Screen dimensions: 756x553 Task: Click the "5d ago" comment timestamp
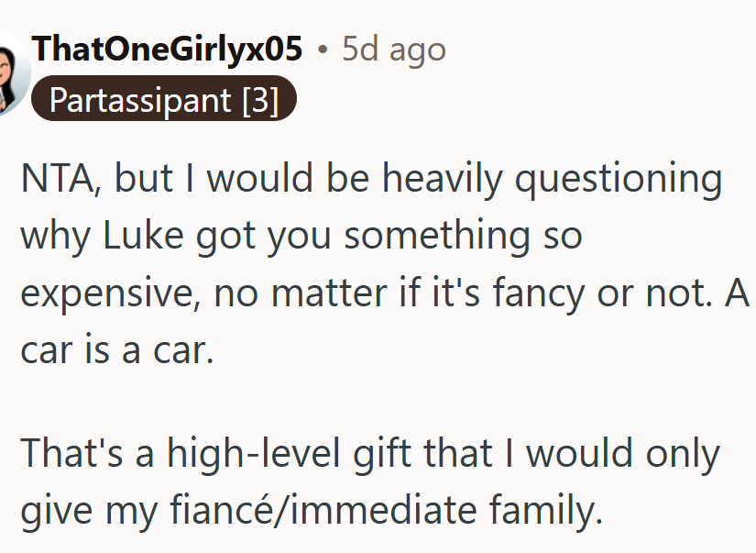point(394,50)
